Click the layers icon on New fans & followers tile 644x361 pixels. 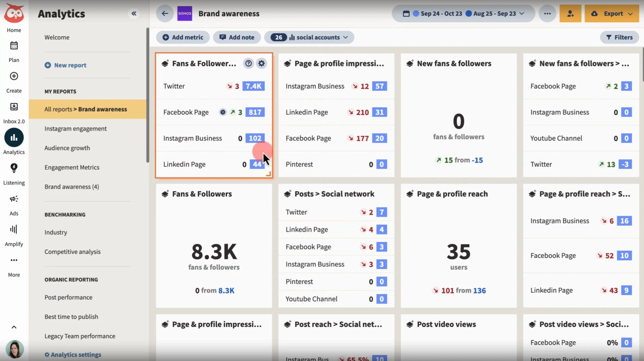(410, 63)
